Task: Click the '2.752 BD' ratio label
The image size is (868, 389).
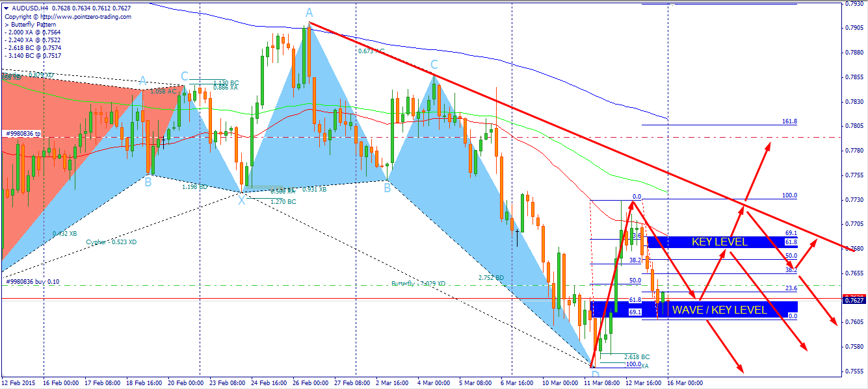Action: pos(491,278)
